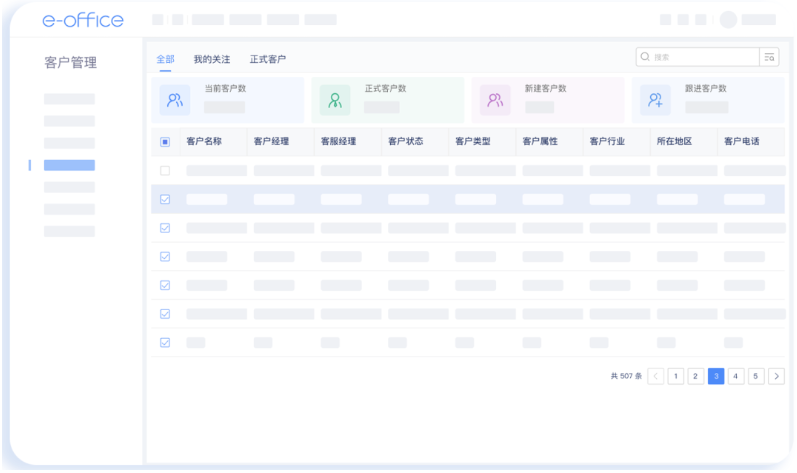
Task: Click the 当前客户数 people icon
Action: click(175, 99)
